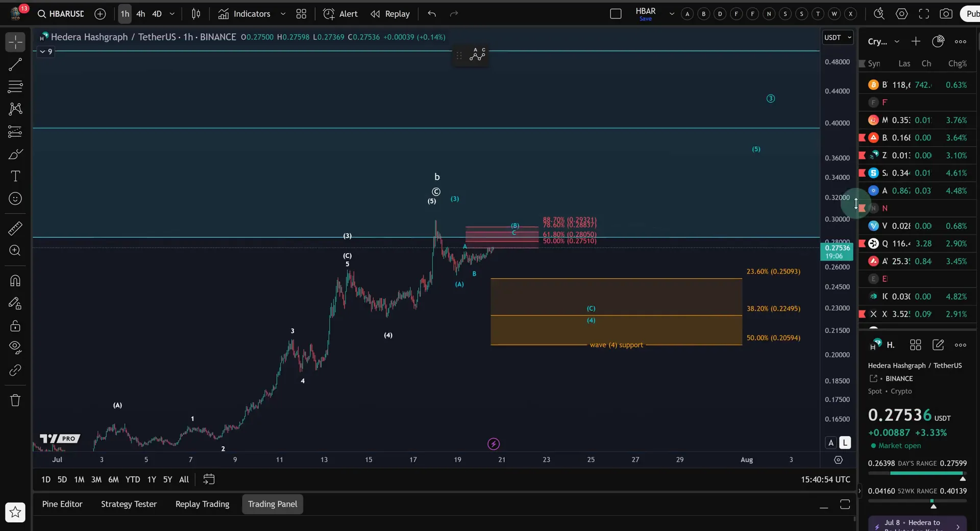Image resolution: width=980 pixels, height=531 pixels.
Task: Start bar Replay mode
Action: (x=390, y=14)
